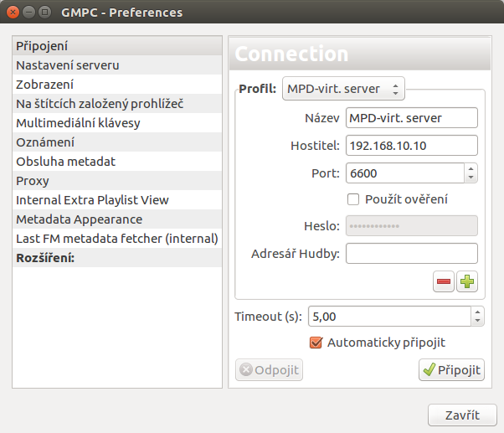
Task: Increase Port value with up arrow
Action: point(471,169)
